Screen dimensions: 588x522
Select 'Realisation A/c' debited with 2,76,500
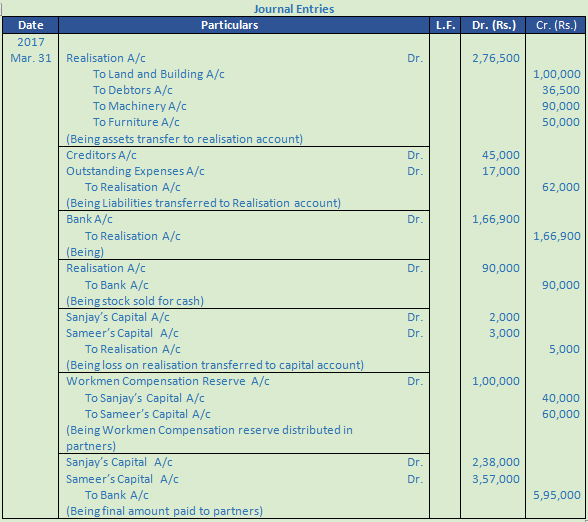[x=106, y=58]
